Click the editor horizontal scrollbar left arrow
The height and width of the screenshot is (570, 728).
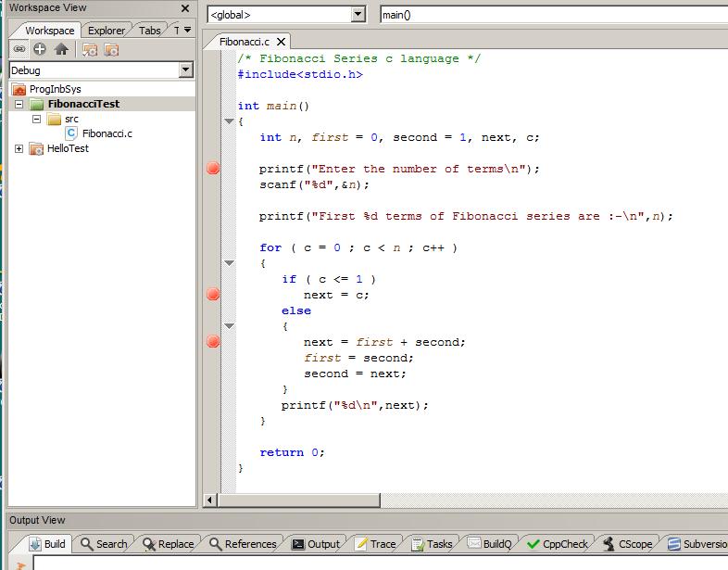pos(209,500)
